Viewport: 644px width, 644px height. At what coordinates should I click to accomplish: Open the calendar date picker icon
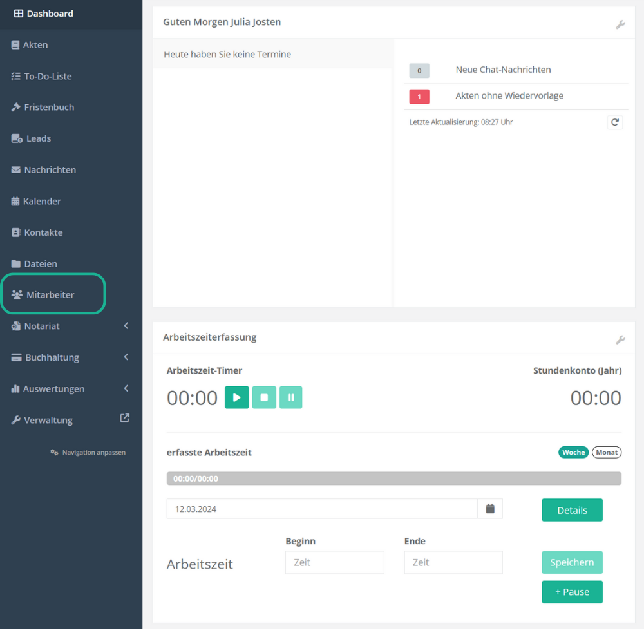(x=490, y=509)
